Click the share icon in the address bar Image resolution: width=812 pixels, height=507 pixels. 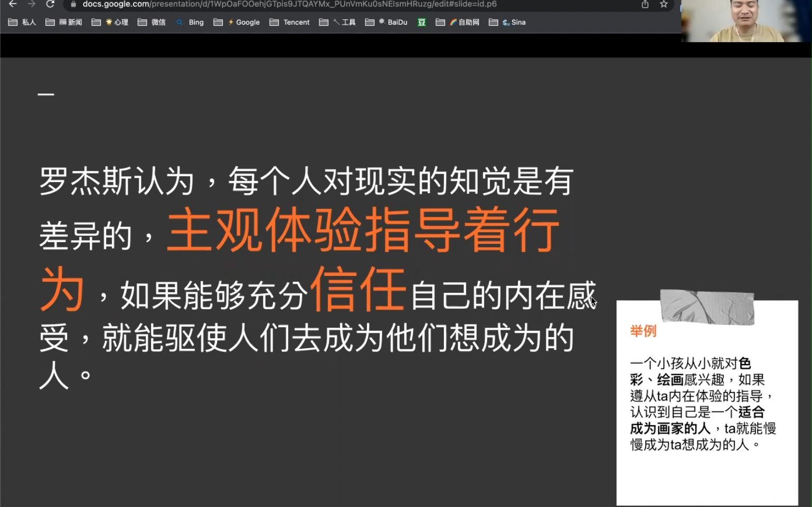point(645,4)
